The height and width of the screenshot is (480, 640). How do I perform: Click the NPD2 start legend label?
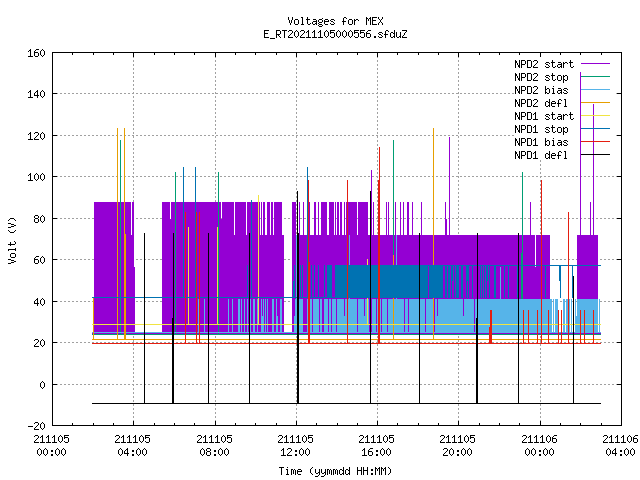click(x=544, y=64)
